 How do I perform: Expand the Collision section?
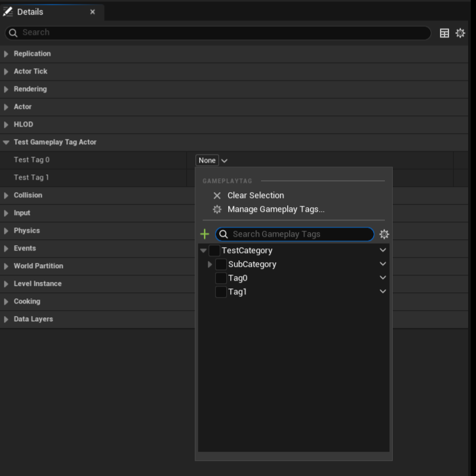click(x=6, y=195)
